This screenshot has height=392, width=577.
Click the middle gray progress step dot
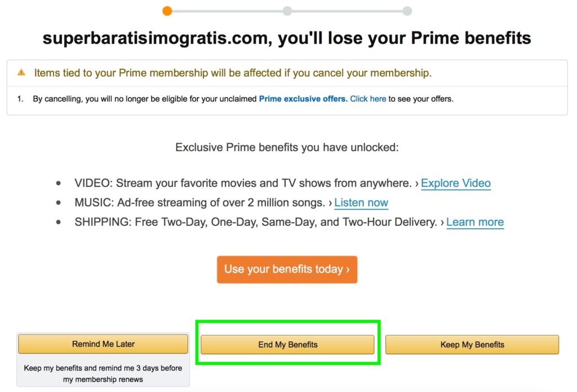point(287,11)
